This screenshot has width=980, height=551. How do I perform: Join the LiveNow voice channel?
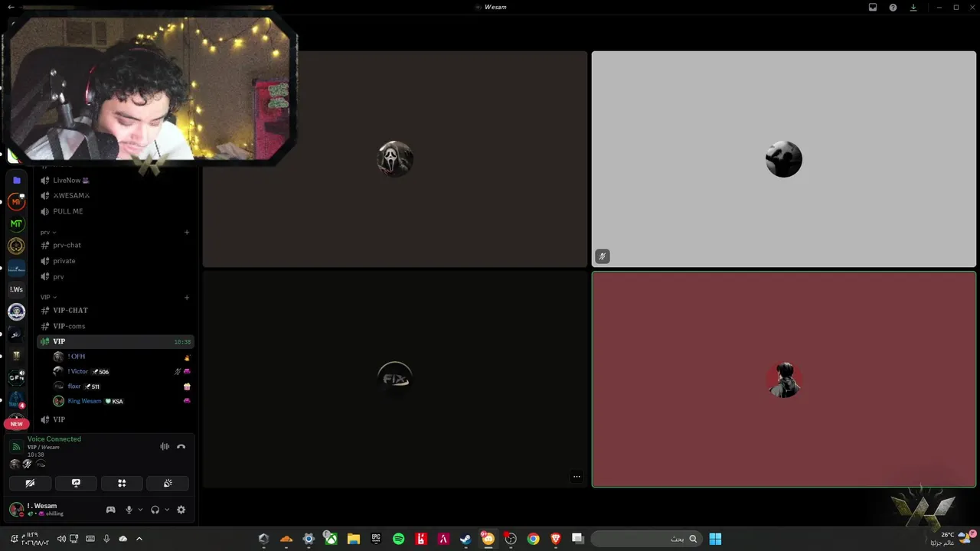115,180
